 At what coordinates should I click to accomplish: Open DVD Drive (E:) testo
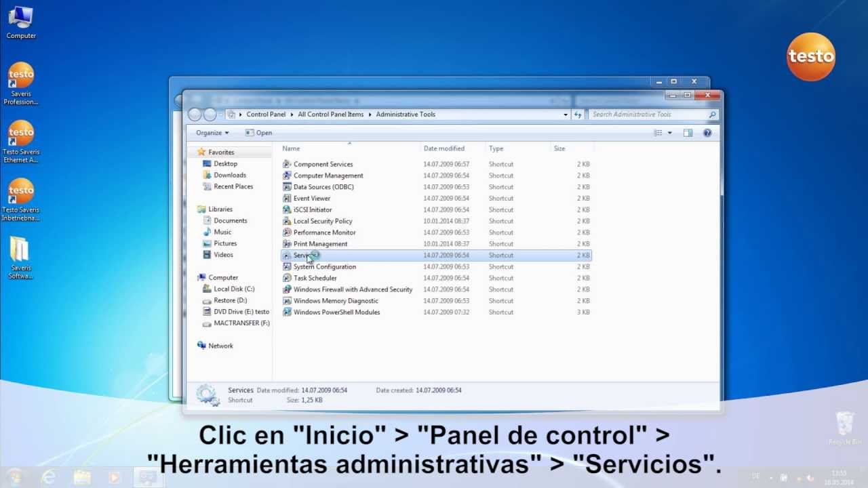click(x=241, y=312)
